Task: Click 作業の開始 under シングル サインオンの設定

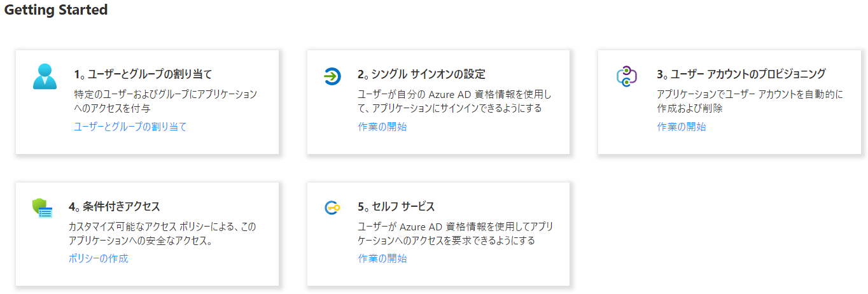Action: point(382,127)
